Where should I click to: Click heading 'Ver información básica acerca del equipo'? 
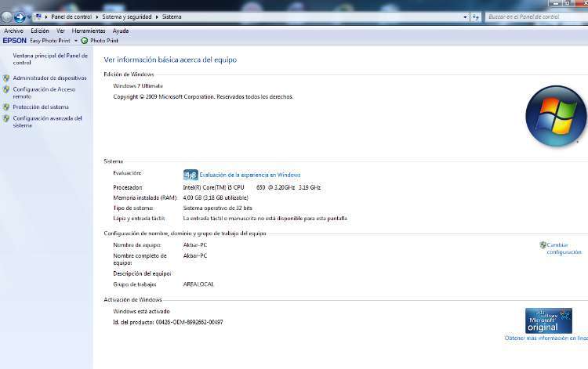(170, 60)
